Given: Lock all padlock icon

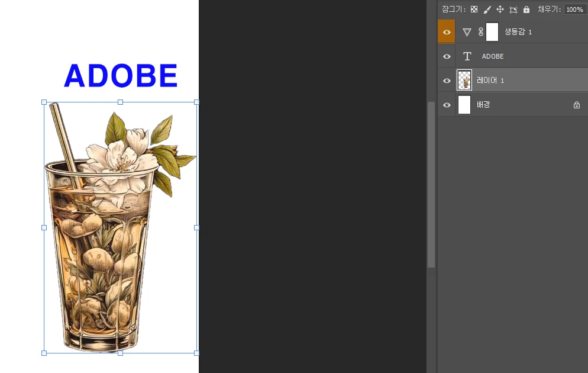Looking at the screenshot, I should coord(526,9).
